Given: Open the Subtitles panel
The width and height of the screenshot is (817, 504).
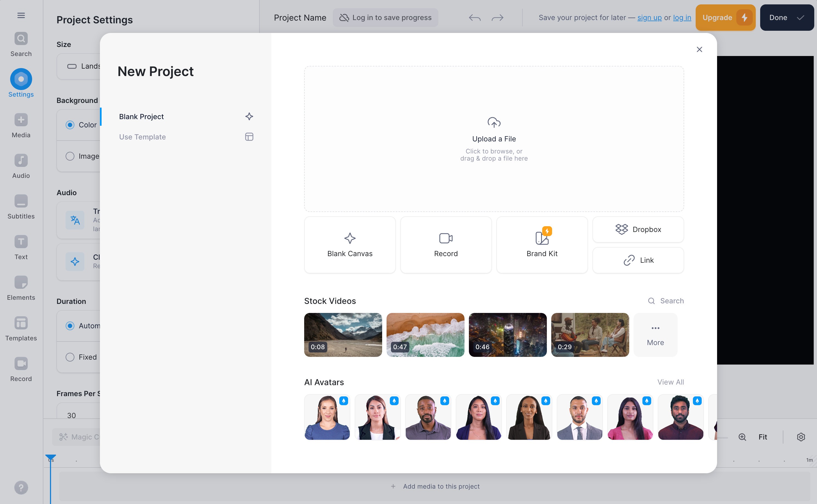Looking at the screenshot, I should coord(21,206).
